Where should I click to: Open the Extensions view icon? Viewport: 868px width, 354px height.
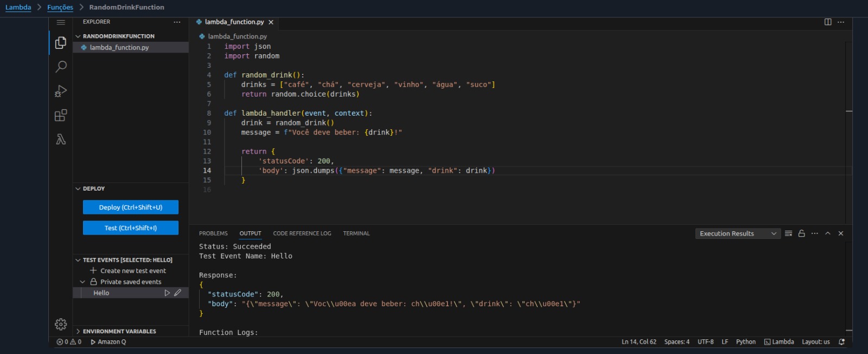(x=61, y=115)
